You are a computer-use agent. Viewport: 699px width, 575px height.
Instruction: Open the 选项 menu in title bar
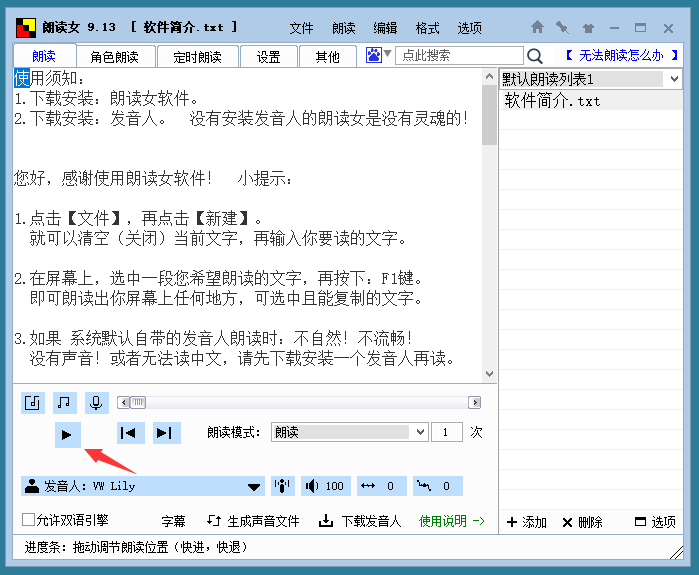(x=469, y=29)
